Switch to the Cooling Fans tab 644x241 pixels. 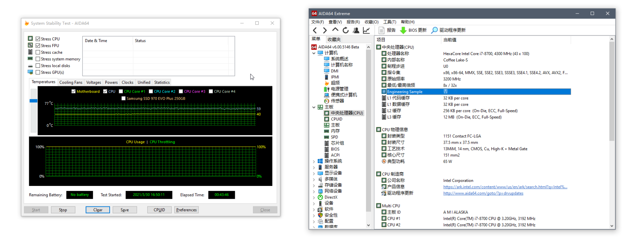71,82
